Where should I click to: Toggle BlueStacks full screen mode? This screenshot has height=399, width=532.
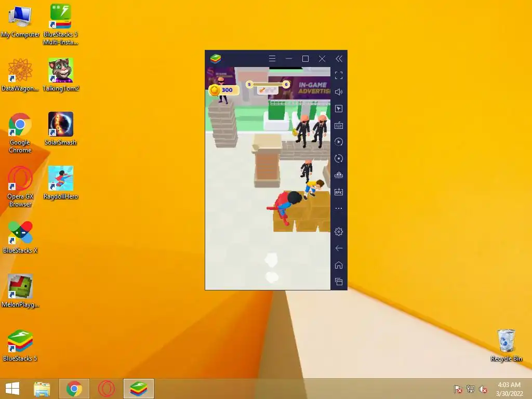[339, 75]
